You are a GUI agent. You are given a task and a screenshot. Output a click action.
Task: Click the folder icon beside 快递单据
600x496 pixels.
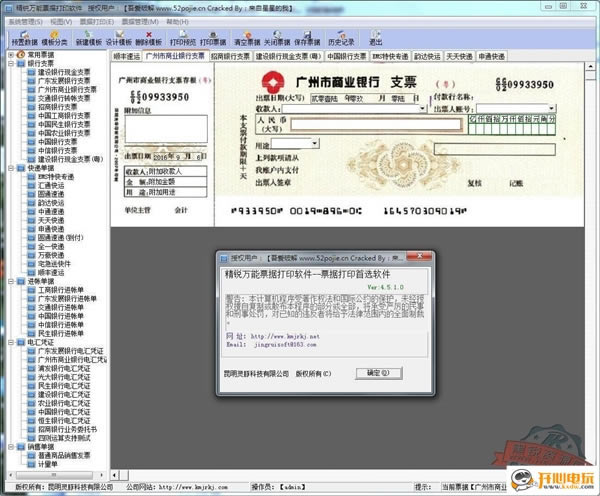point(21,168)
